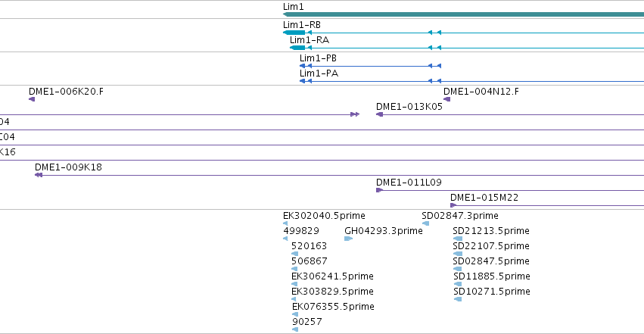Click the EK076355.5prime label
The width and height of the screenshot is (644, 334).
click(x=333, y=307)
